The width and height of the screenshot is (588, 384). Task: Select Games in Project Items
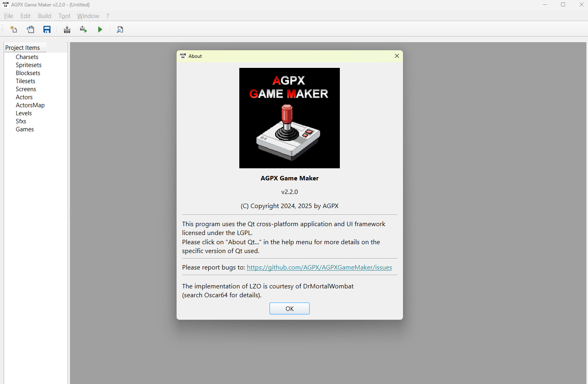click(25, 129)
